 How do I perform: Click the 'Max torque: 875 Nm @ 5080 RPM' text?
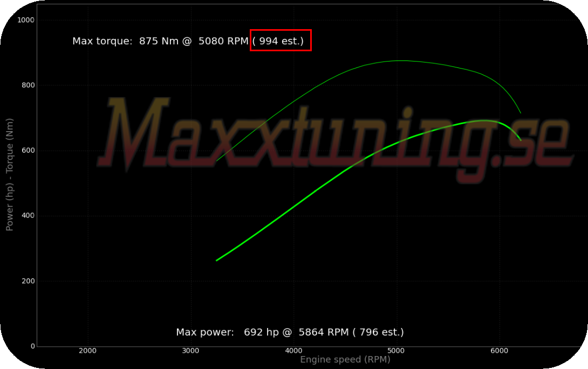pos(161,41)
